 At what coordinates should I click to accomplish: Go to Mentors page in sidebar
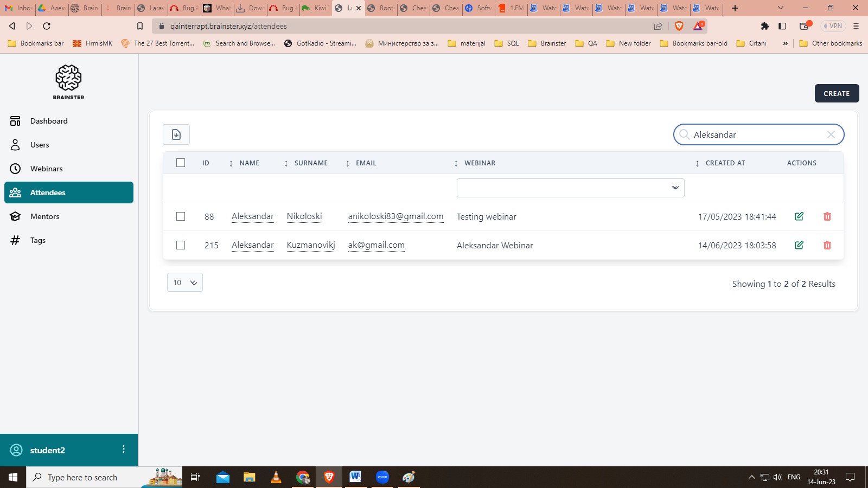(x=45, y=216)
